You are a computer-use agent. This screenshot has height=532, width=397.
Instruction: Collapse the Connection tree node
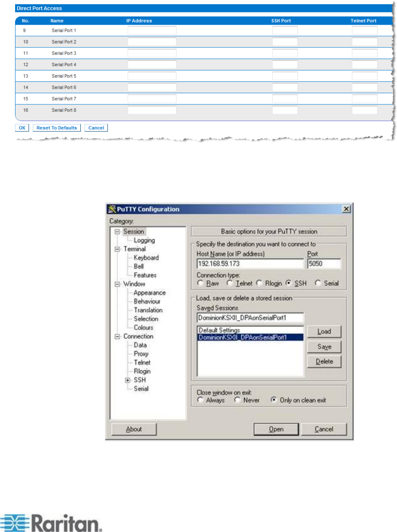tap(117, 336)
